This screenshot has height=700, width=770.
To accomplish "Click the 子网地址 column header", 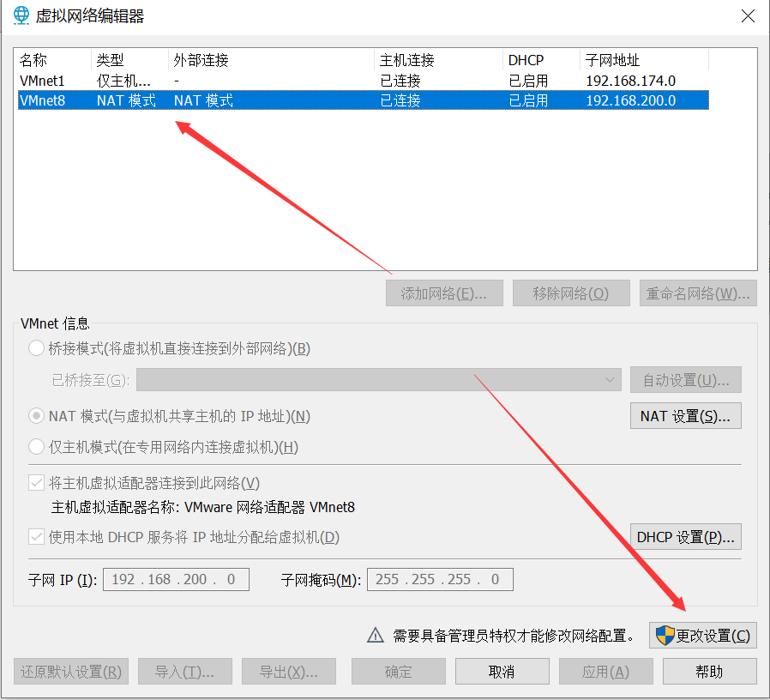I will click(x=612, y=60).
